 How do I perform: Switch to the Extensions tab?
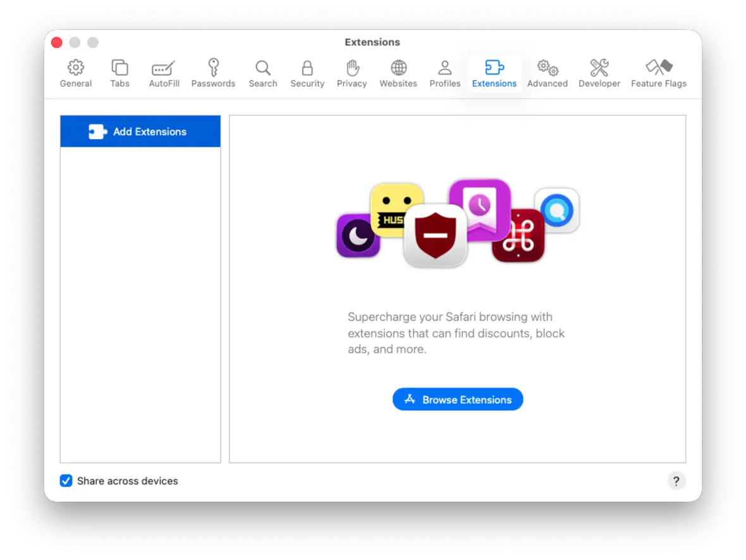494,73
